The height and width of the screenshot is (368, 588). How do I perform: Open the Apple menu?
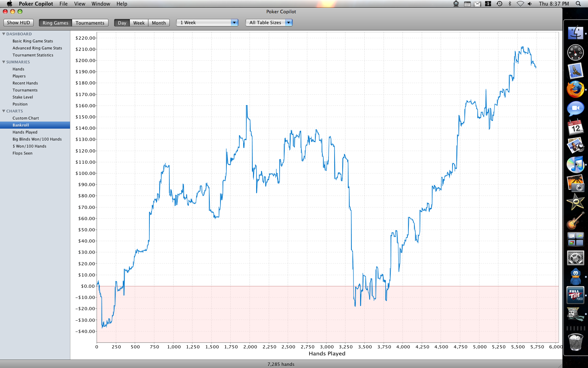point(9,4)
